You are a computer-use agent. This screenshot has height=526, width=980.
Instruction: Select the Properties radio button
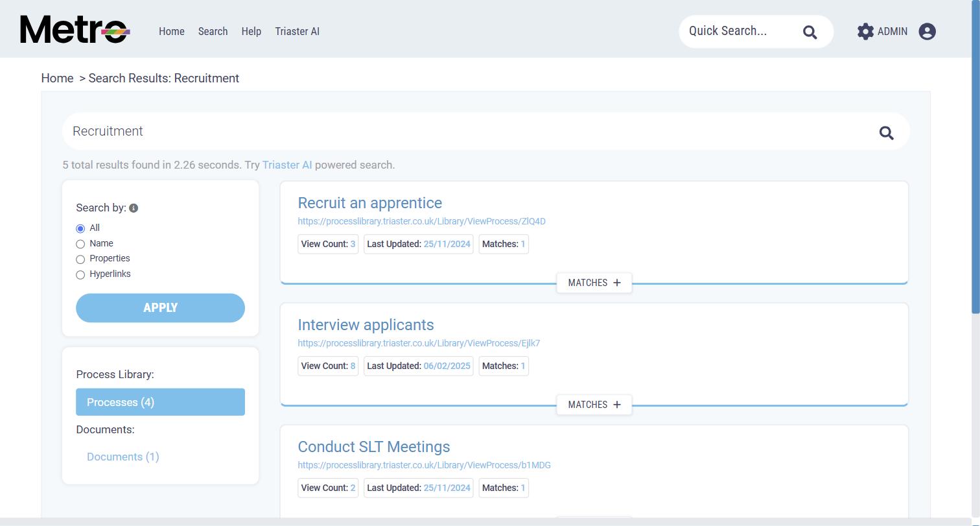coord(80,259)
